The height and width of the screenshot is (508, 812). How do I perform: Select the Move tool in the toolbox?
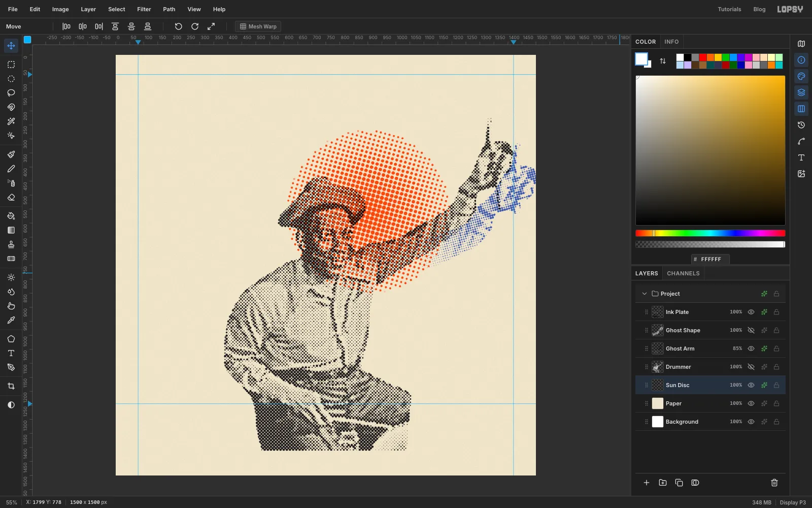[11, 46]
